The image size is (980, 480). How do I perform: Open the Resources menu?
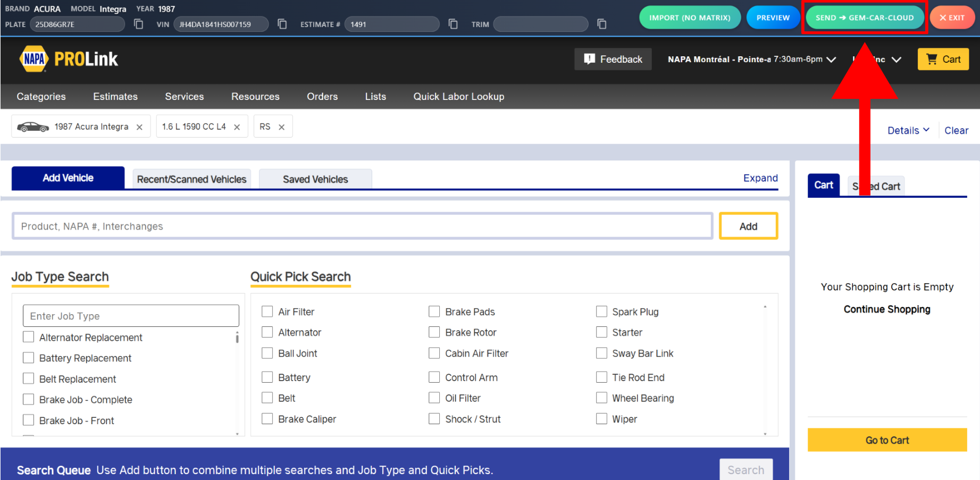[255, 96]
